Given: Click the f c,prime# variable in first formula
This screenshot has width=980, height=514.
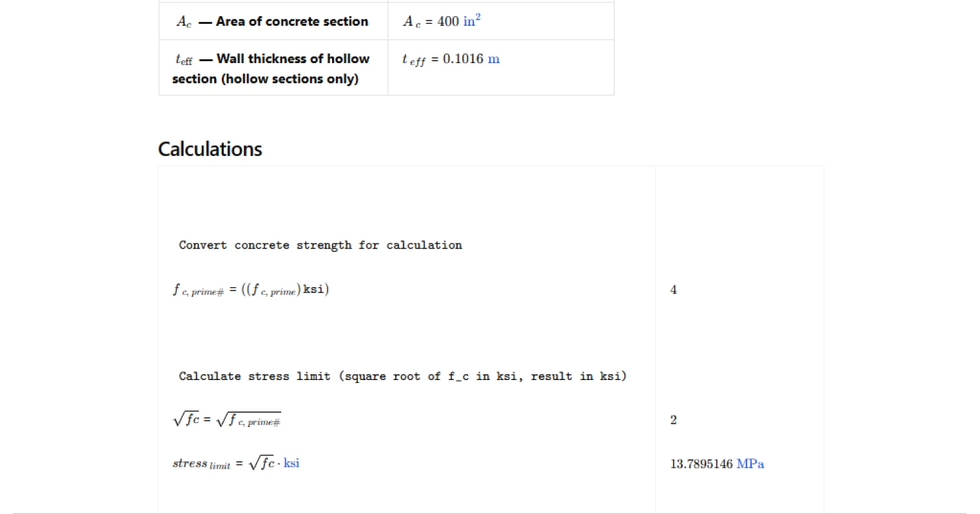Looking at the screenshot, I should (198, 290).
